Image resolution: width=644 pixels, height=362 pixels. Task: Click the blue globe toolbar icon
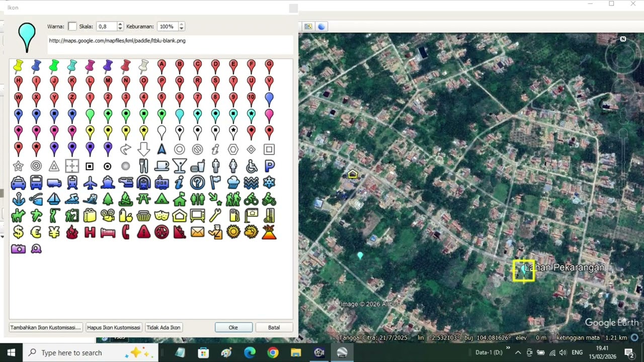(x=321, y=26)
